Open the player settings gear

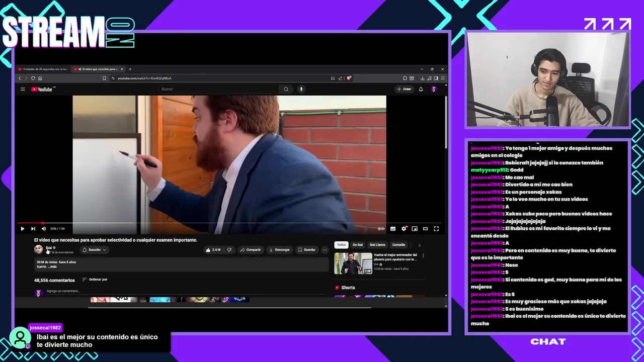click(404, 229)
